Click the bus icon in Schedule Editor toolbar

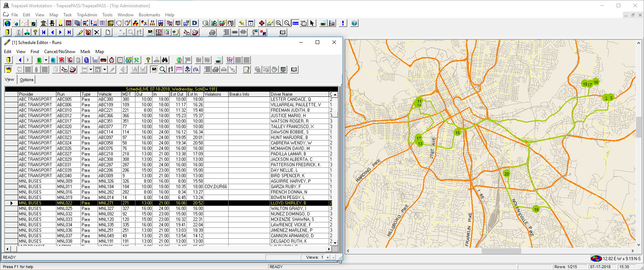(103, 60)
